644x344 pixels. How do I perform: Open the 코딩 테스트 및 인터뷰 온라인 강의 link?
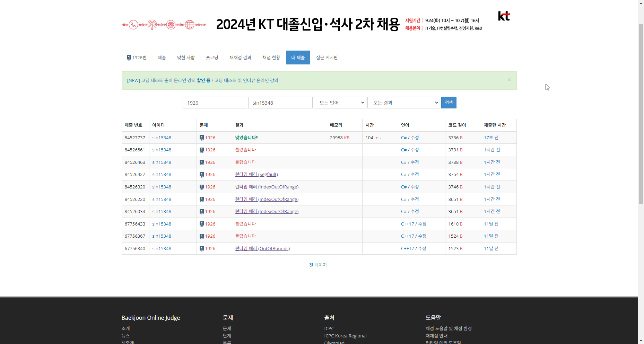[x=246, y=80]
